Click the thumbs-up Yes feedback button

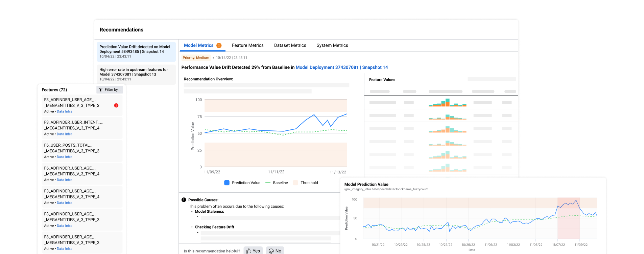[253, 251]
